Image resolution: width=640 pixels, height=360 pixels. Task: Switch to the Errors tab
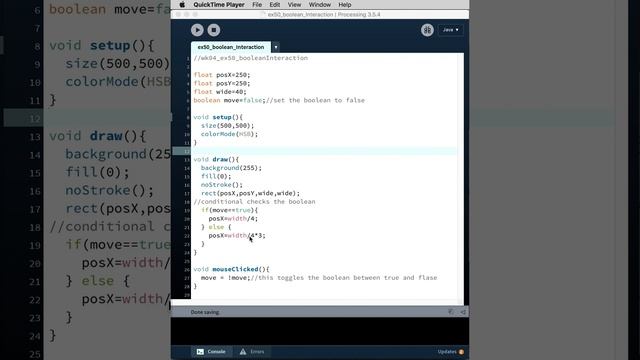coord(252,351)
